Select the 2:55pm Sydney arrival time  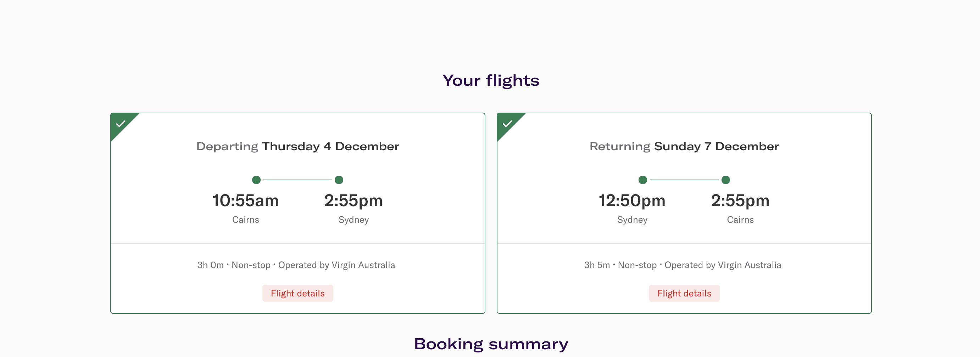point(353,200)
